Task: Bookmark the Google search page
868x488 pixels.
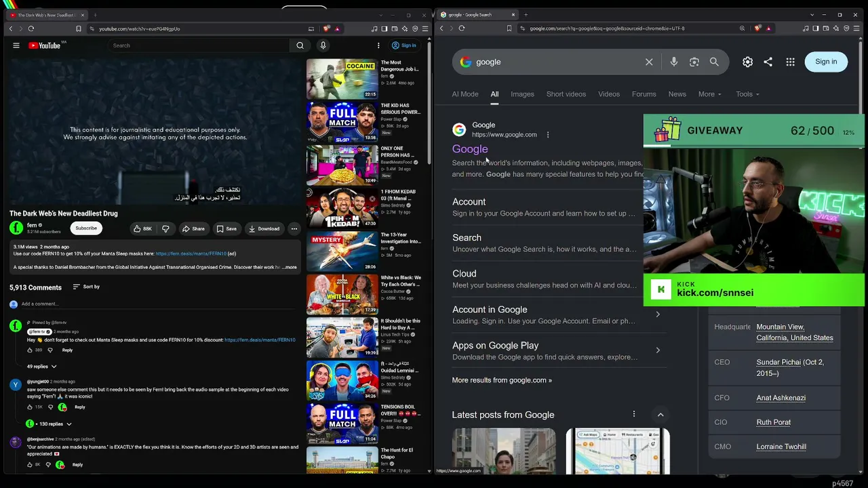Action: pos(509,28)
